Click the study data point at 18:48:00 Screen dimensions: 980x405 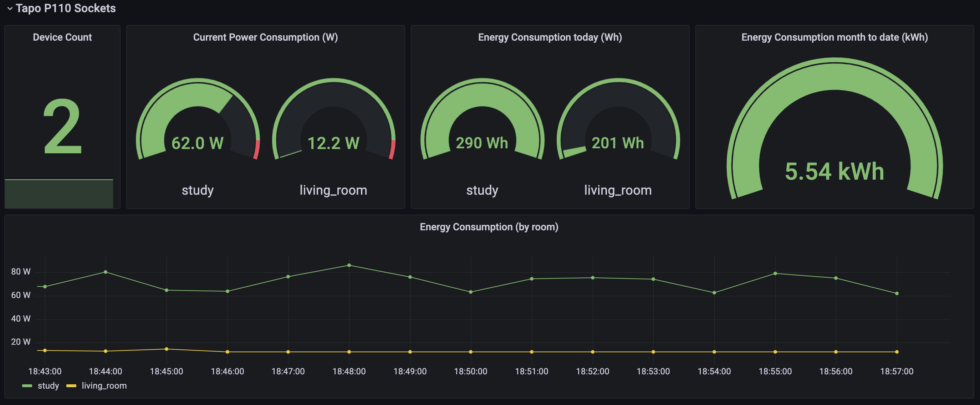[x=349, y=266]
